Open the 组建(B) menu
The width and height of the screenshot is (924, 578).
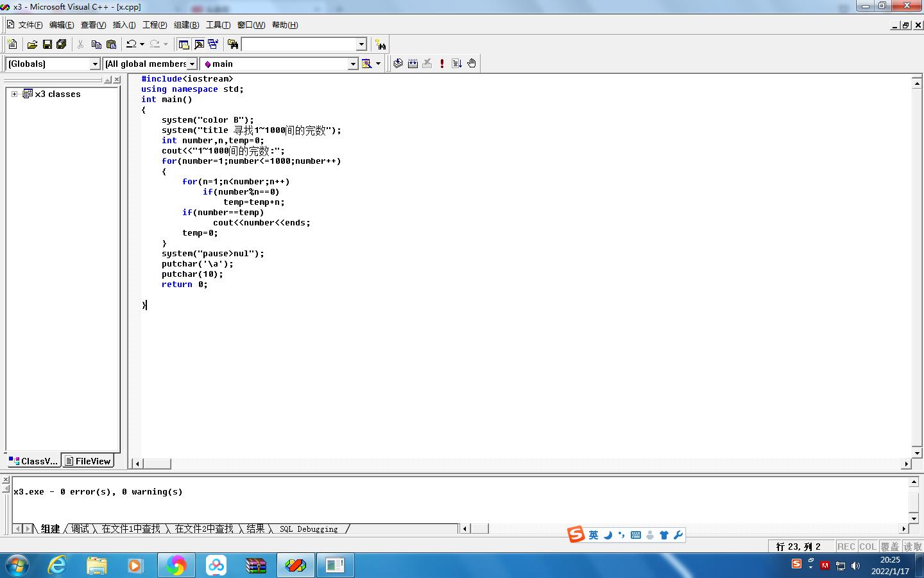coord(186,25)
